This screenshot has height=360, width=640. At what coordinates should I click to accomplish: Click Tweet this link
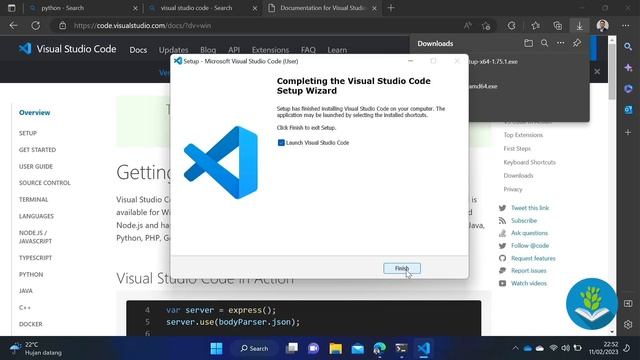(530, 208)
